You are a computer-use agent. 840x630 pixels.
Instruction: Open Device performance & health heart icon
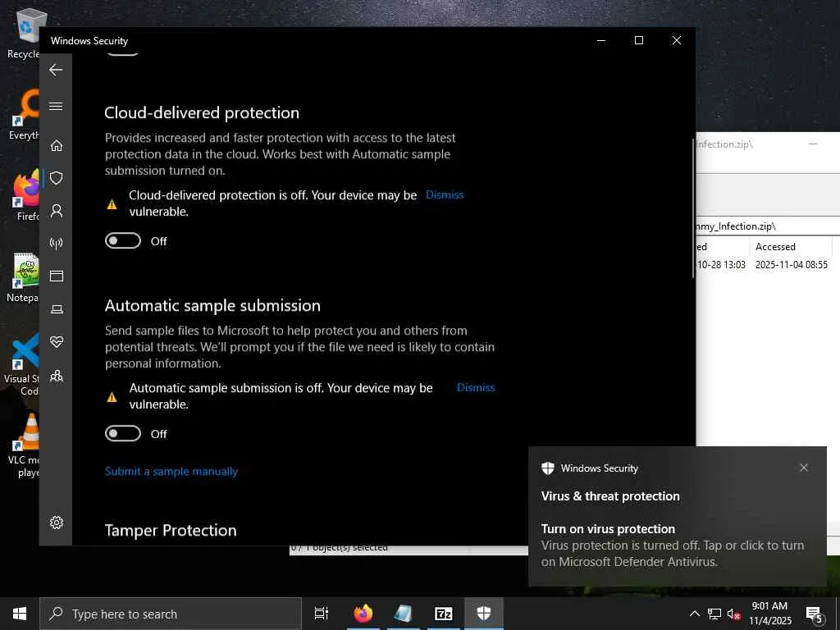click(x=57, y=342)
